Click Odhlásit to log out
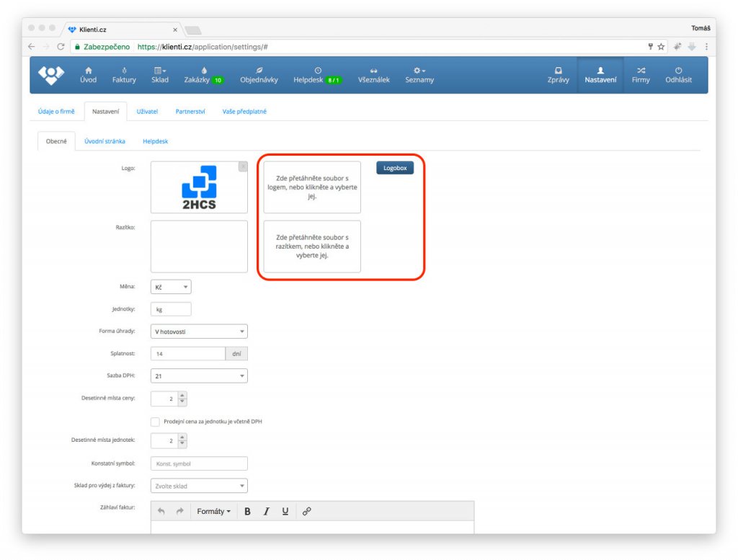This screenshot has width=738, height=560. 678,76
